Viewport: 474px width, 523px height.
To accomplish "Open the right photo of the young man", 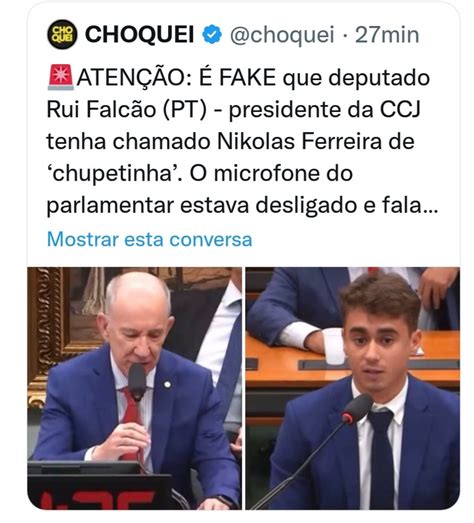I will point(353,388).
